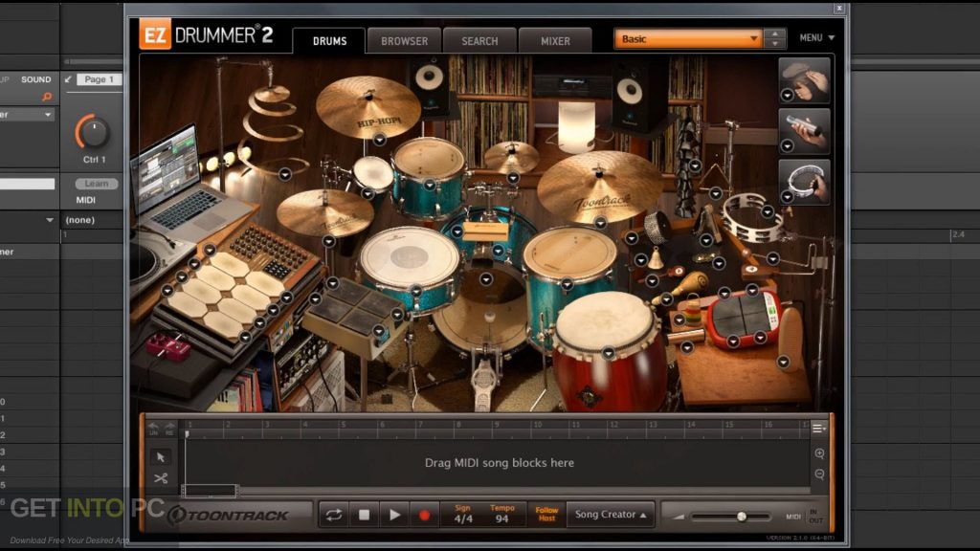Click the song track overview scroll handle
Screen dimensions: 980x551
(x=210, y=491)
